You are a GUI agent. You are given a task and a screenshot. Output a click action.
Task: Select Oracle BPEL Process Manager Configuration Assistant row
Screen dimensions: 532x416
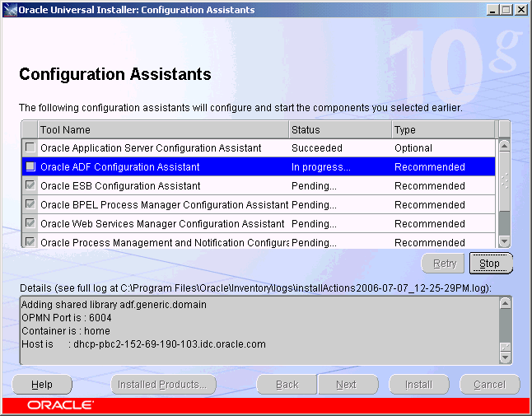pos(259,204)
